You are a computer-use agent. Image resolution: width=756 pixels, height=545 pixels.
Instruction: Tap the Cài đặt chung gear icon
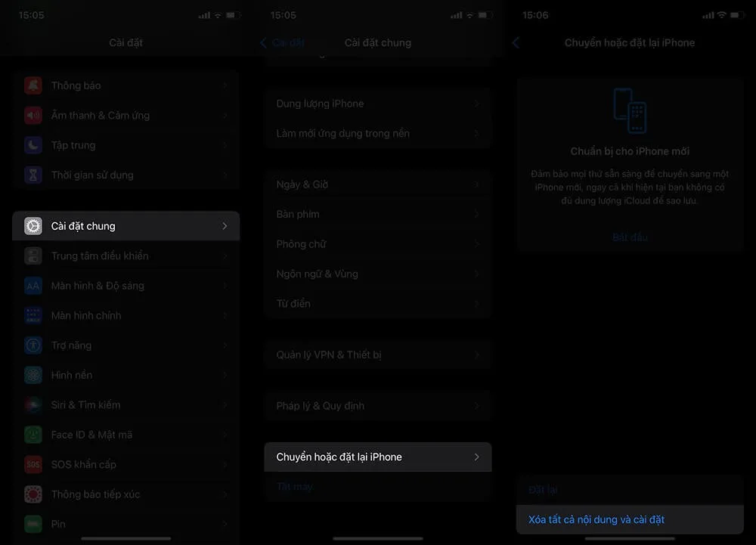[x=33, y=226]
